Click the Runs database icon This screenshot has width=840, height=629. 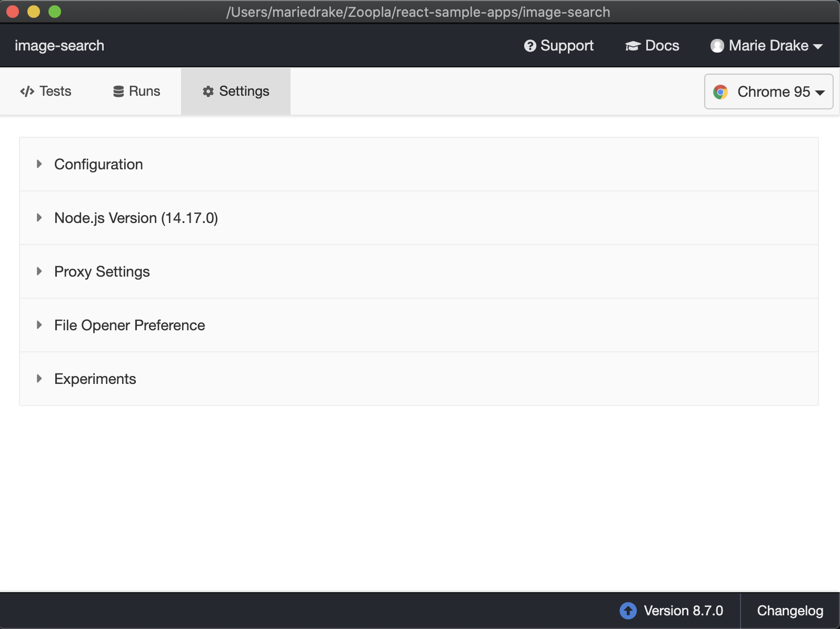tap(118, 92)
